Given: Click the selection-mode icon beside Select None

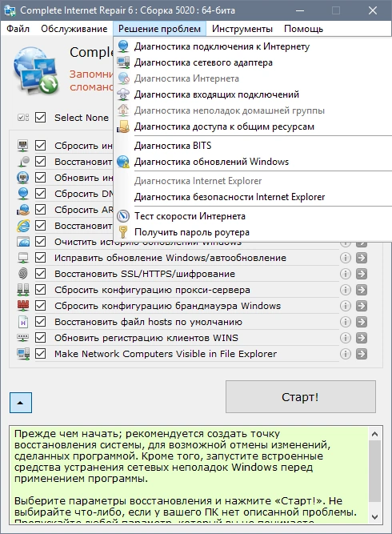Looking at the screenshot, I should pos(23,118).
